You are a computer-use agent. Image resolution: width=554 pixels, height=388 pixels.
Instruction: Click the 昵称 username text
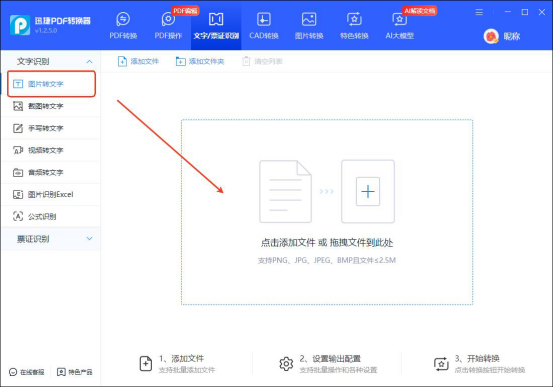[512, 36]
